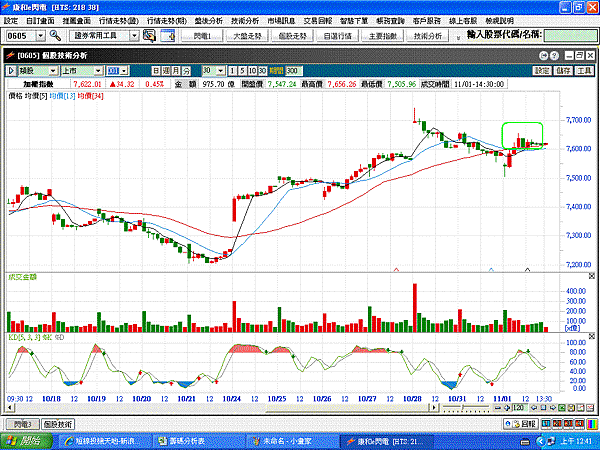Screen dimensions: 600x450
Task: Click the round arrow icon in chart title bar
Action: click(543, 56)
